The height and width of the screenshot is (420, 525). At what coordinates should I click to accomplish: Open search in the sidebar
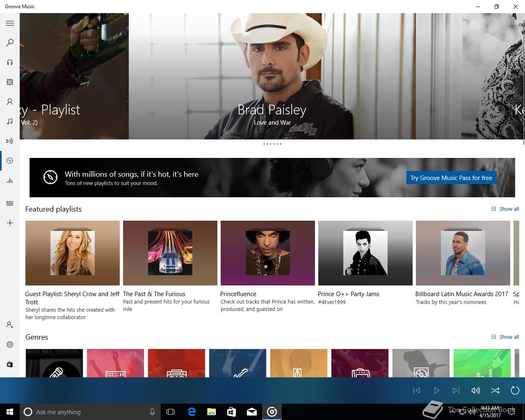(10, 43)
